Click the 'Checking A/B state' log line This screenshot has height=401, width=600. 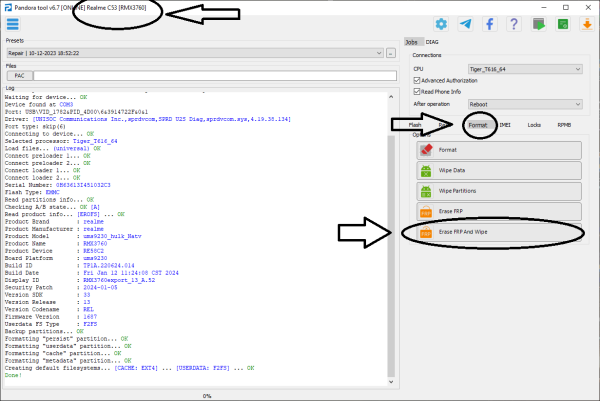click(52, 207)
